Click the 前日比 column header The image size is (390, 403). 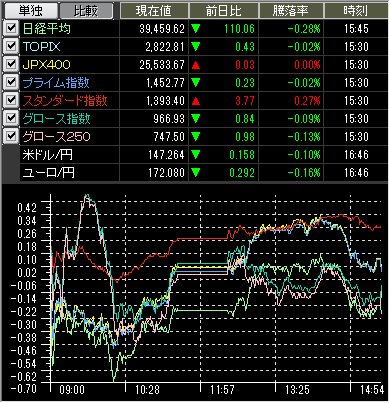[224, 11]
